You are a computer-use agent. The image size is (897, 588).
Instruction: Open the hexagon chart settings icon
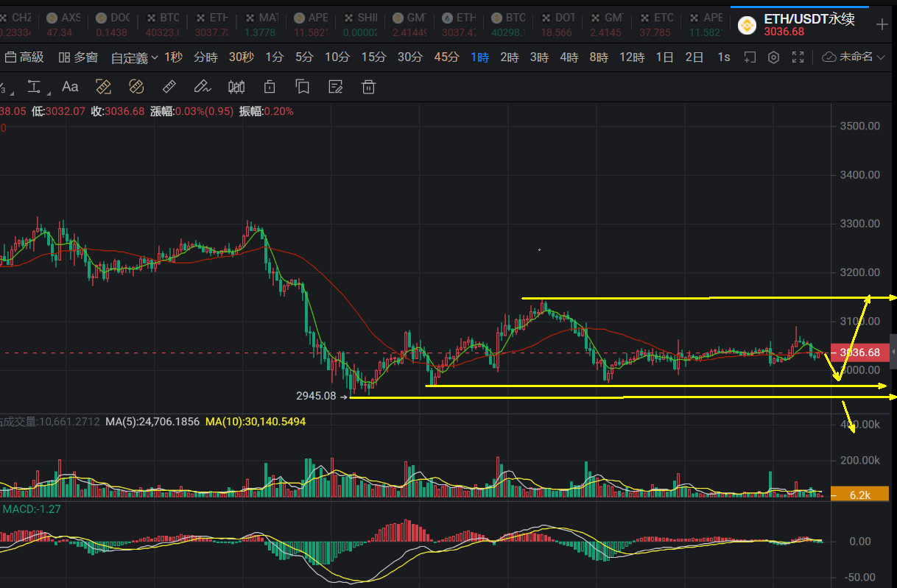point(773,57)
